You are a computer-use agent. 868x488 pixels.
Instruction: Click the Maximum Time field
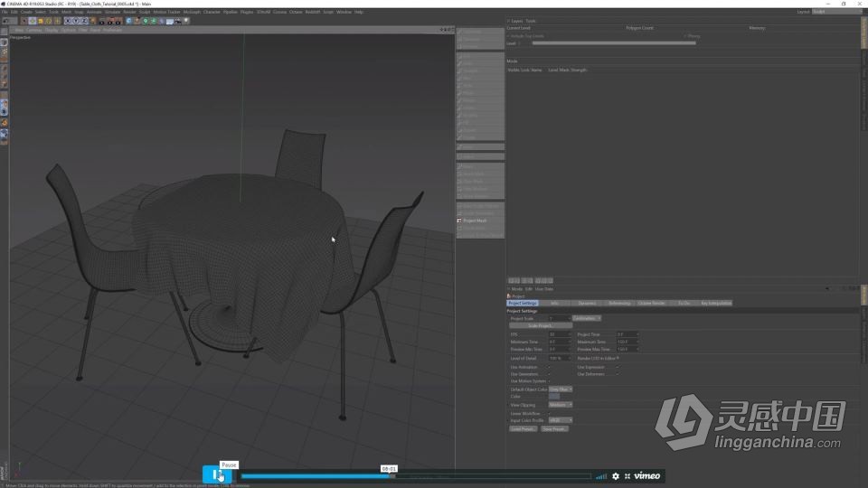coord(627,342)
